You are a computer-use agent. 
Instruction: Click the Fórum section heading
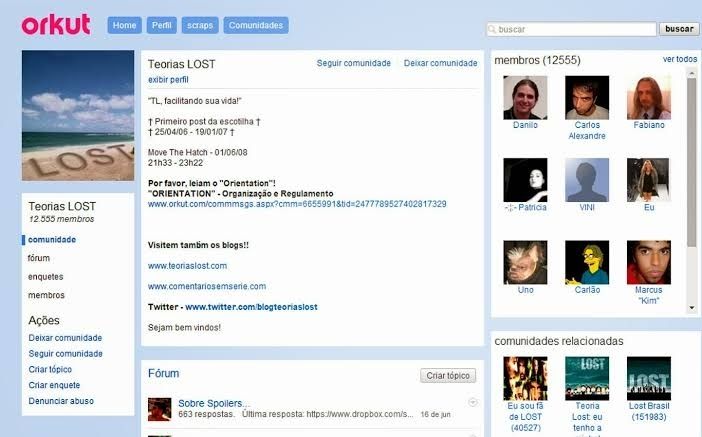pos(163,373)
